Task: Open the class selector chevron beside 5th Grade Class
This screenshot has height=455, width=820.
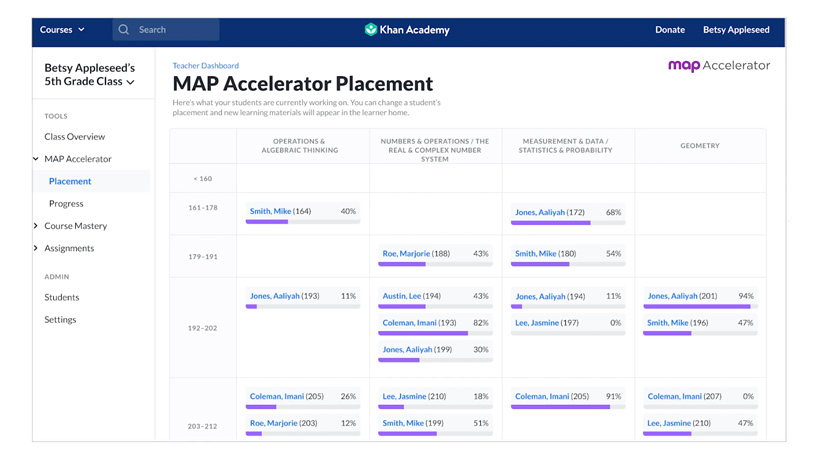Action: click(130, 83)
